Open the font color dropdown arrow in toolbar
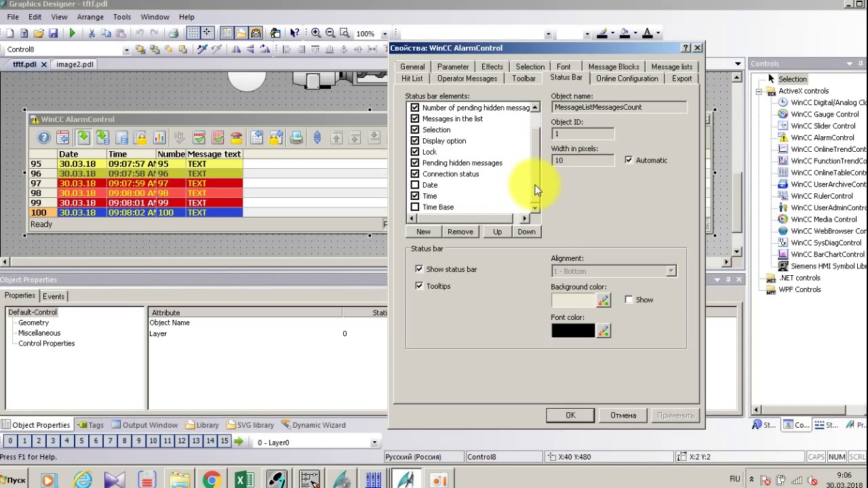Viewport: 868px width, 488px height. point(658,33)
